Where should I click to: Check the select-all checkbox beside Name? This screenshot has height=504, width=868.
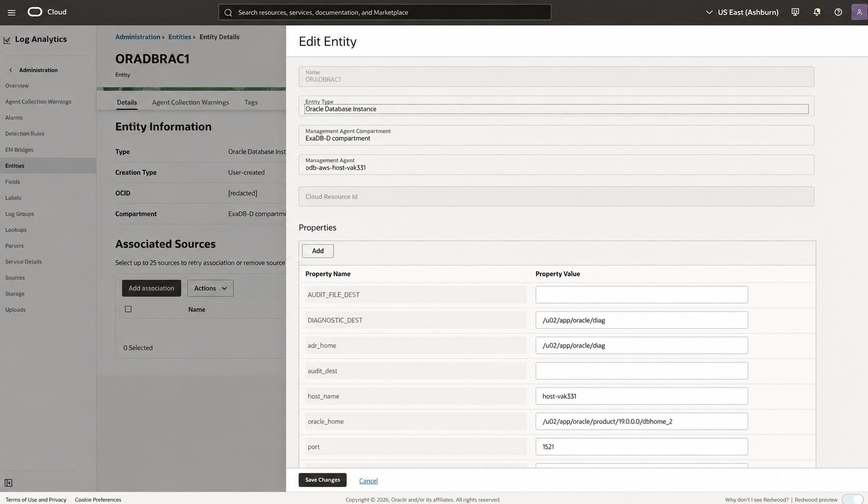(128, 309)
